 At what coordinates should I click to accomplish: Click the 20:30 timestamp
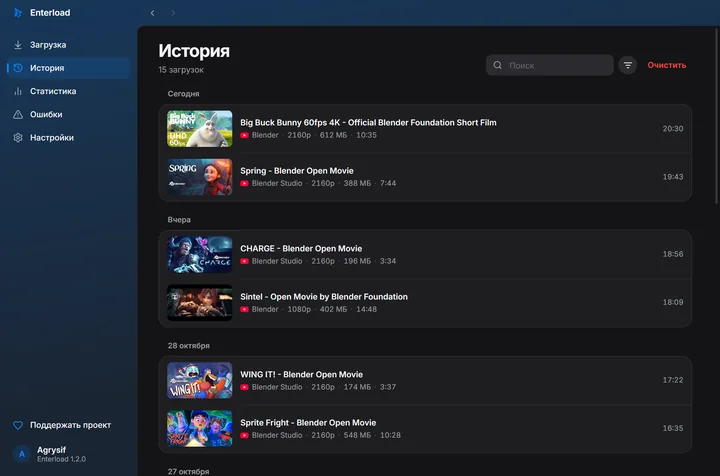coord(673,129)
